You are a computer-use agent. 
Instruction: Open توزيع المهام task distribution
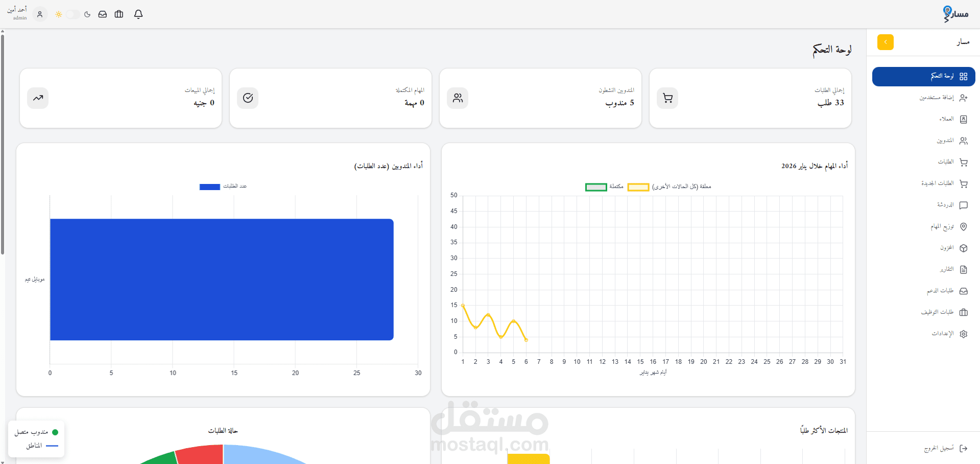click(x=923, y=226)
